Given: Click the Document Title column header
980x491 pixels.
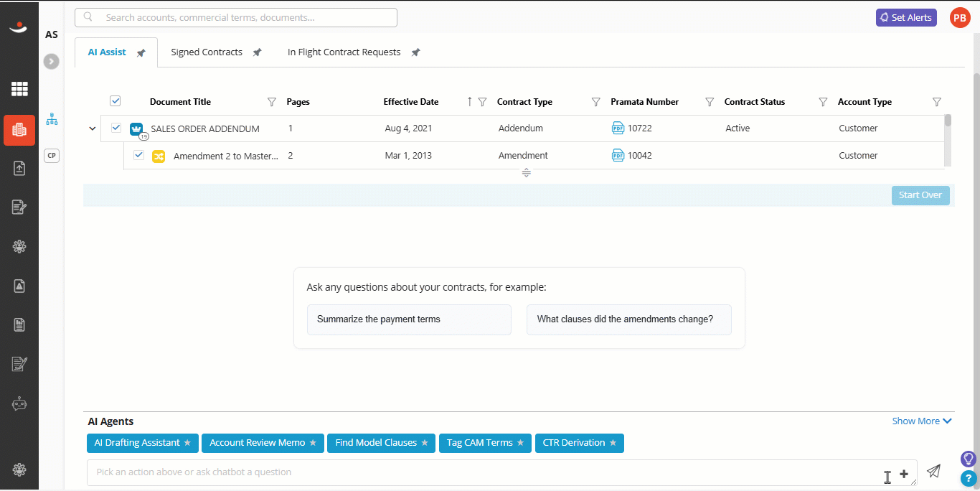Looking at the screenshot, I should pyautogui.click(x=180, y=102).
